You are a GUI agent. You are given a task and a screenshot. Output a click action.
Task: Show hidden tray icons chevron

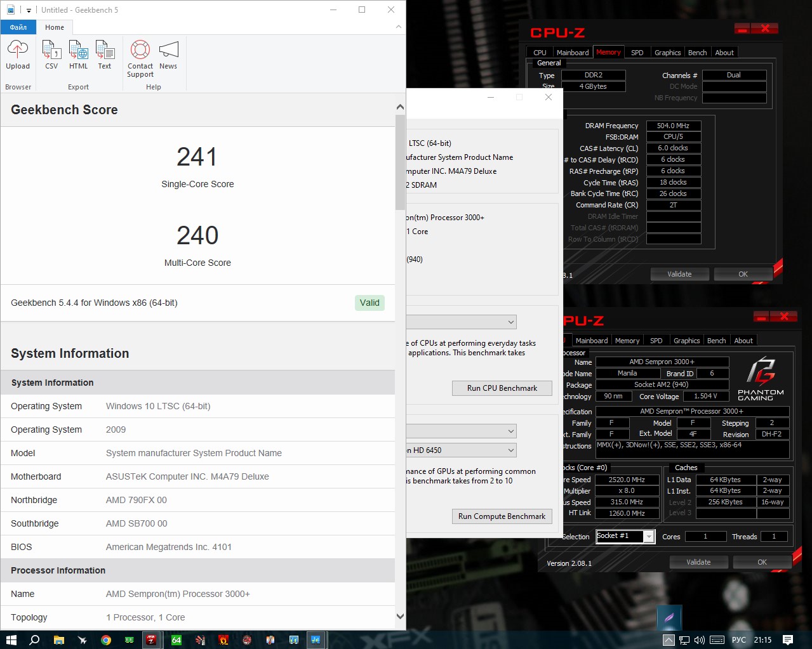669,640
